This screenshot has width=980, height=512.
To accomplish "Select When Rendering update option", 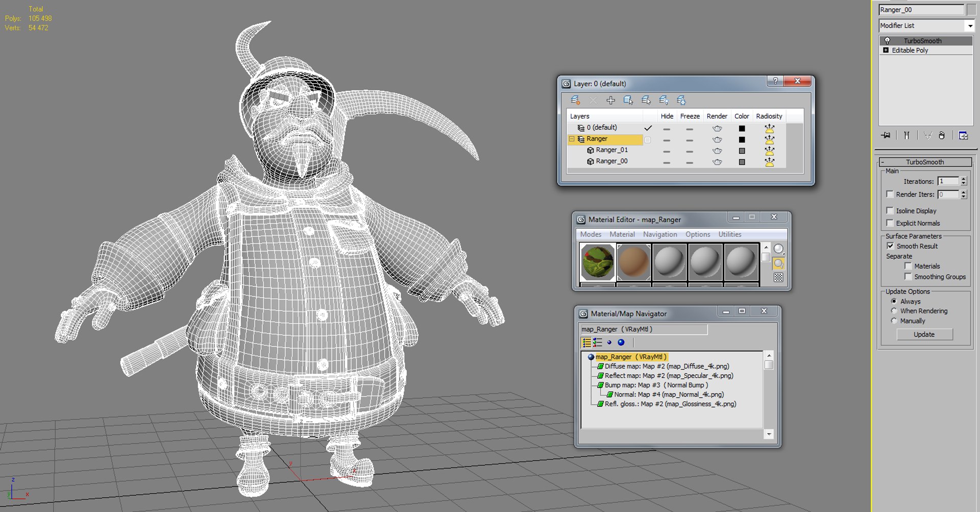I will coord(894,310).
